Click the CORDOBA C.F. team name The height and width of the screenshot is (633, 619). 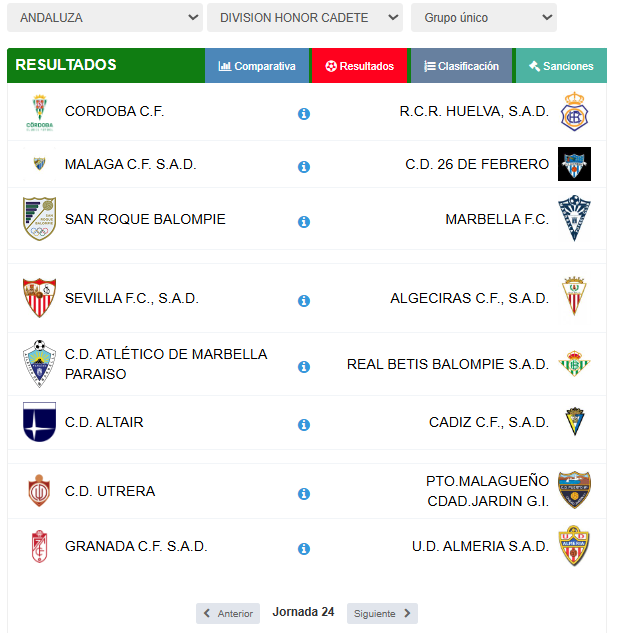(x=115, y=111)
